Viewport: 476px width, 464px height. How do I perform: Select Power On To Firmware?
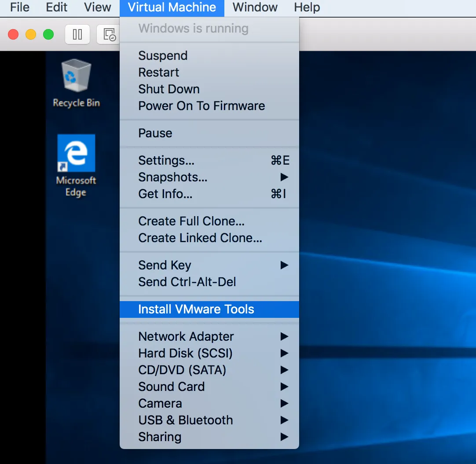click(x=209, y=106)
